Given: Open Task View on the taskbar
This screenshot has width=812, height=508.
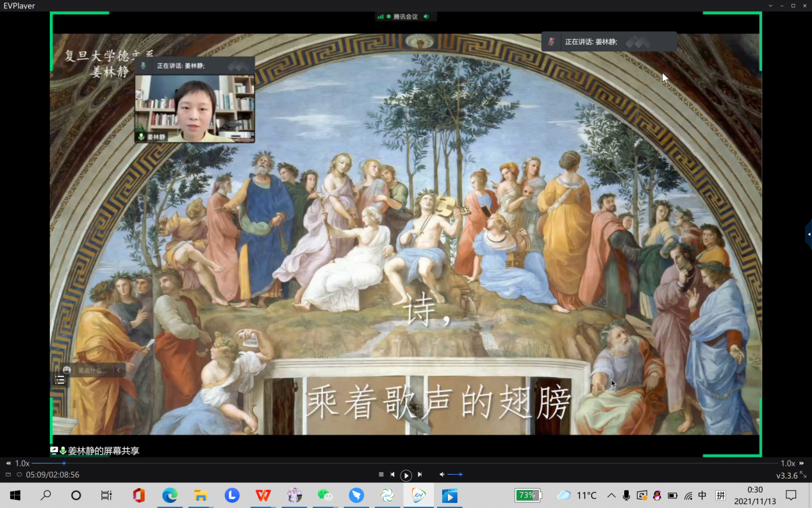Looking at the screenshot, I should click(106, 495).
